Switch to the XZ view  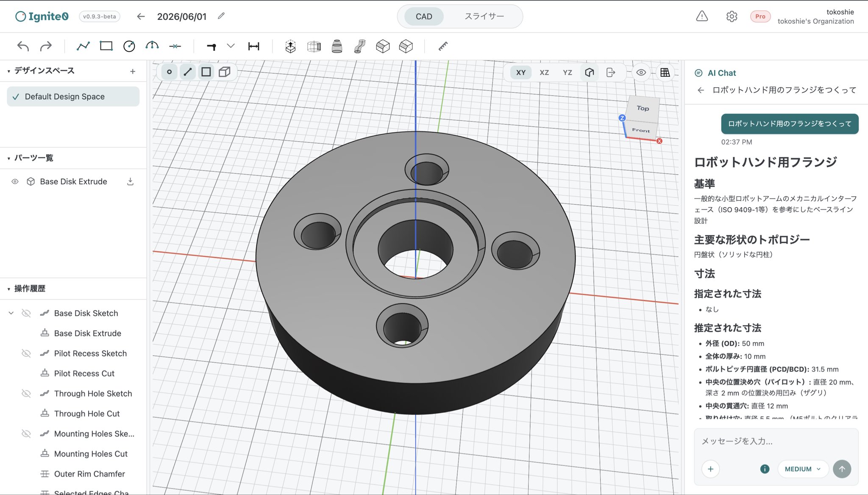click(544, 72)
